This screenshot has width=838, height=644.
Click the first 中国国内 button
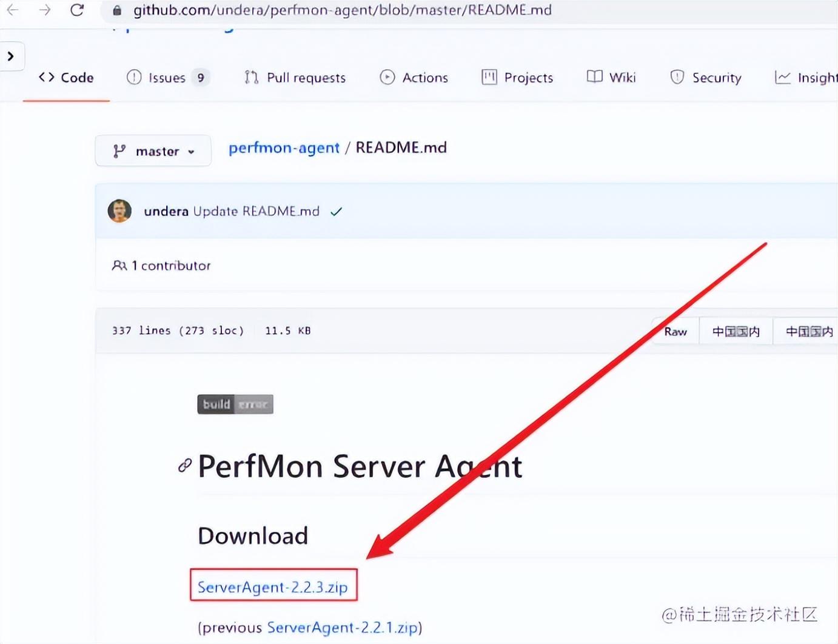736,331
